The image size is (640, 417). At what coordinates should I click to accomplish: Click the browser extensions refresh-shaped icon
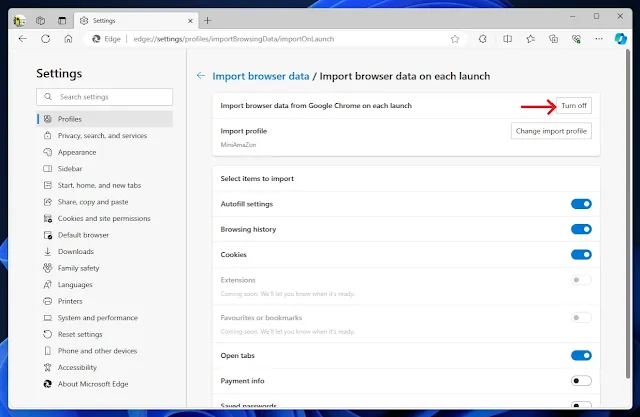(483, 39)
